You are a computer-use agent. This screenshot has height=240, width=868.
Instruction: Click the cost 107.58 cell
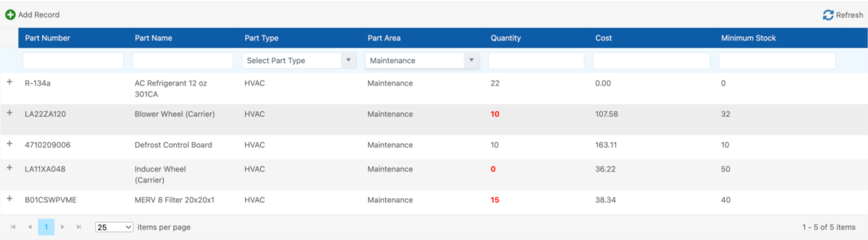(606, 114)
